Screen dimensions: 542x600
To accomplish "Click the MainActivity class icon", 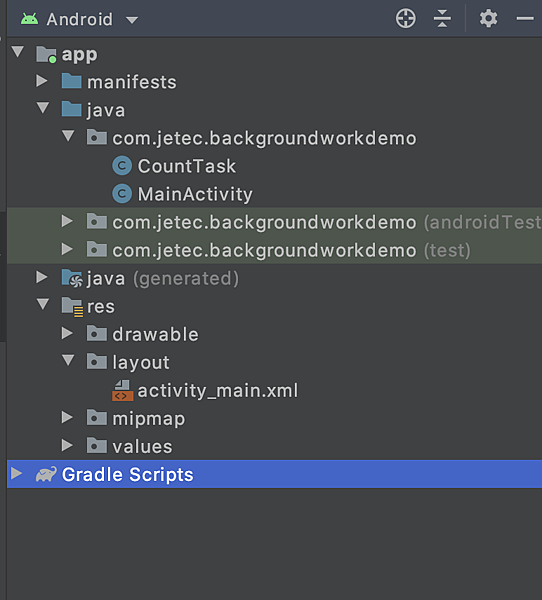I will click(122, 194).
